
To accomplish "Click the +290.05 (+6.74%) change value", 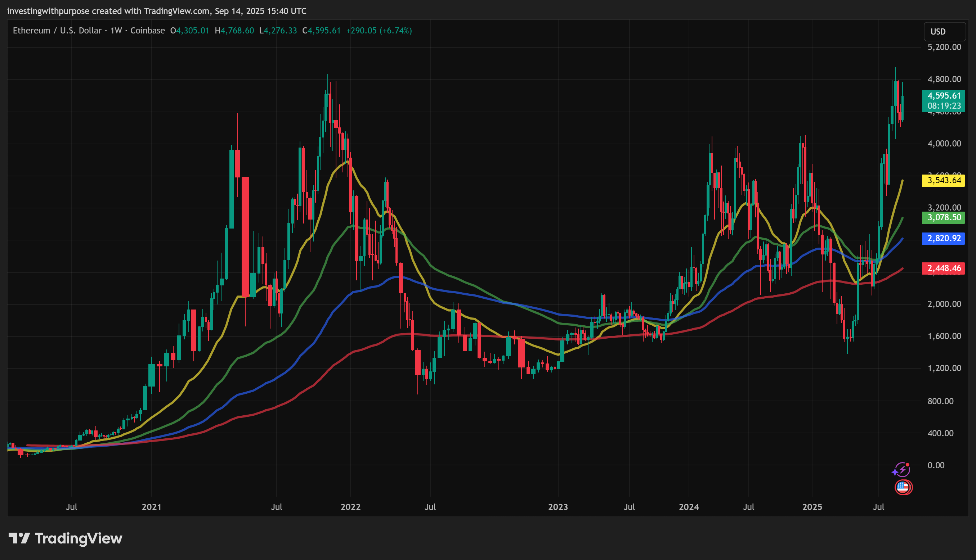I will 379,31.
